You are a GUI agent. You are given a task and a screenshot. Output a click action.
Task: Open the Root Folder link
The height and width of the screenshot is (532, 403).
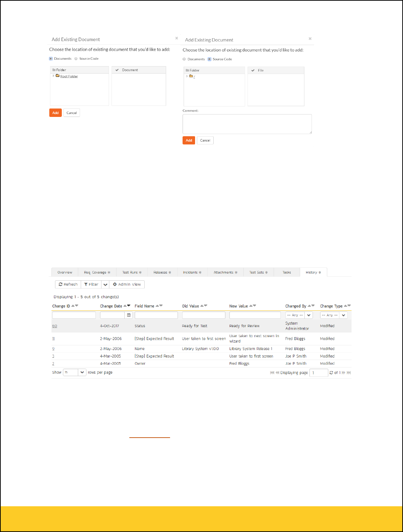click(x=69, y=77)
